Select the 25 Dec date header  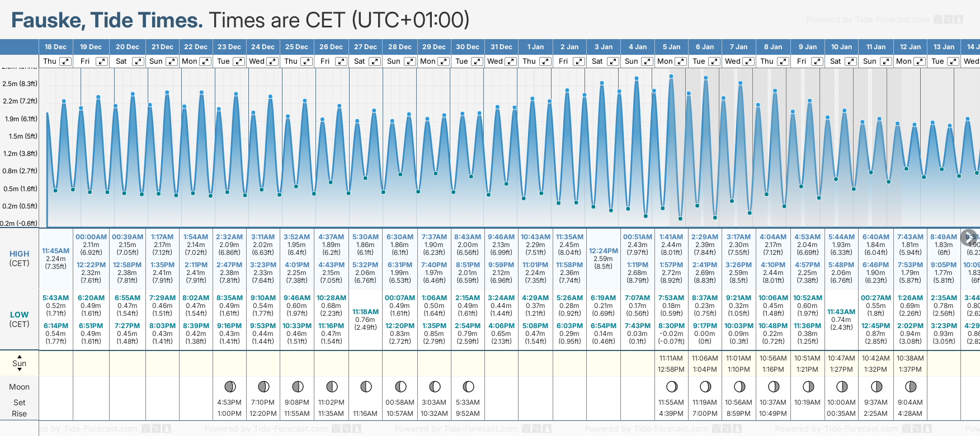tap(296, 47)
